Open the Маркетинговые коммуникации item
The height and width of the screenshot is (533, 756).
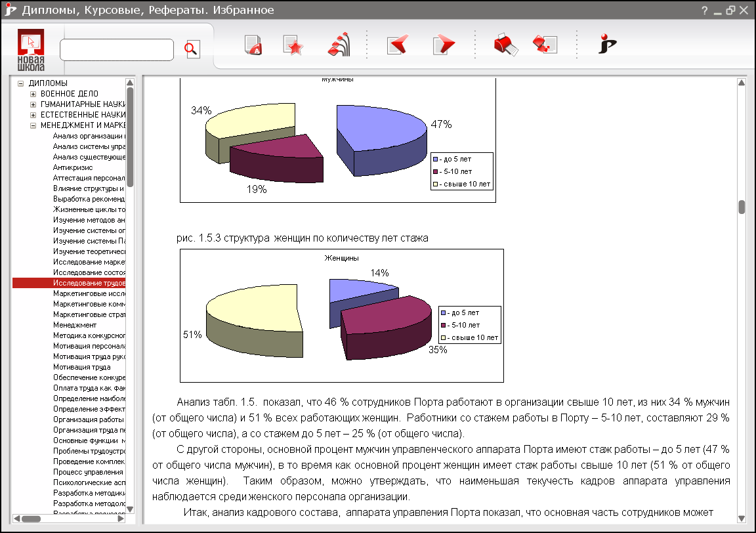click(x=89, y=304)
